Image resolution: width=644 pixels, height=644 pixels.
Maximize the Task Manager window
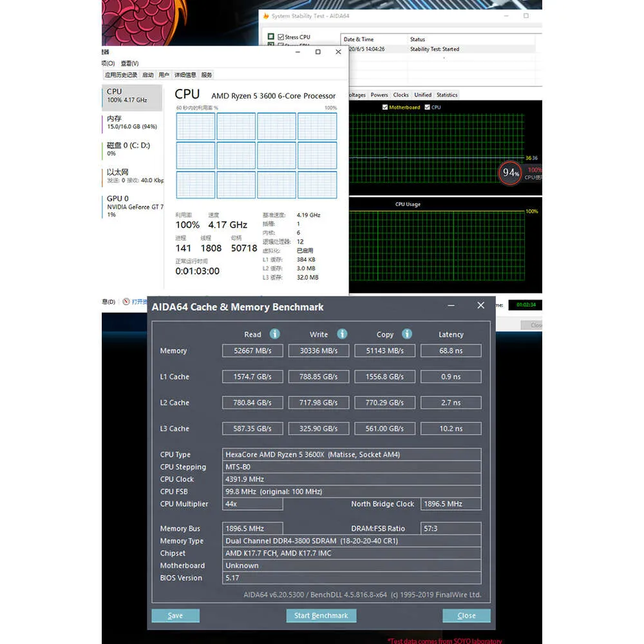[318, 52]
